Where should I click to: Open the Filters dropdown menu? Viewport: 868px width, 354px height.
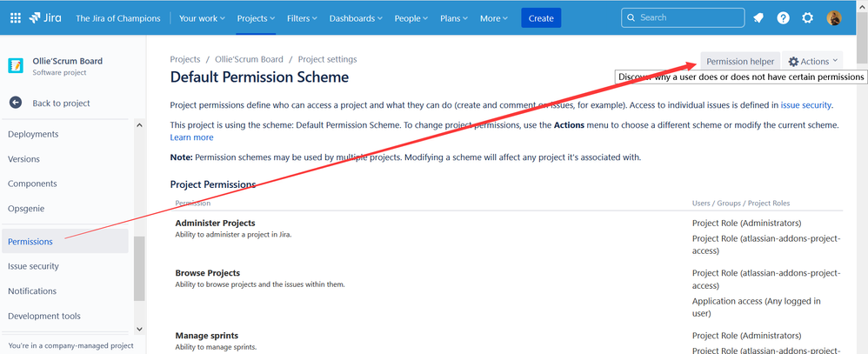coord(302,18)
